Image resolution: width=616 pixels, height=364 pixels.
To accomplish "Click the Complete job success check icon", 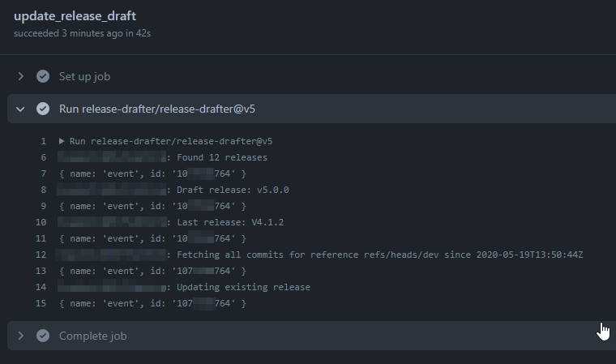I will 43,336.
